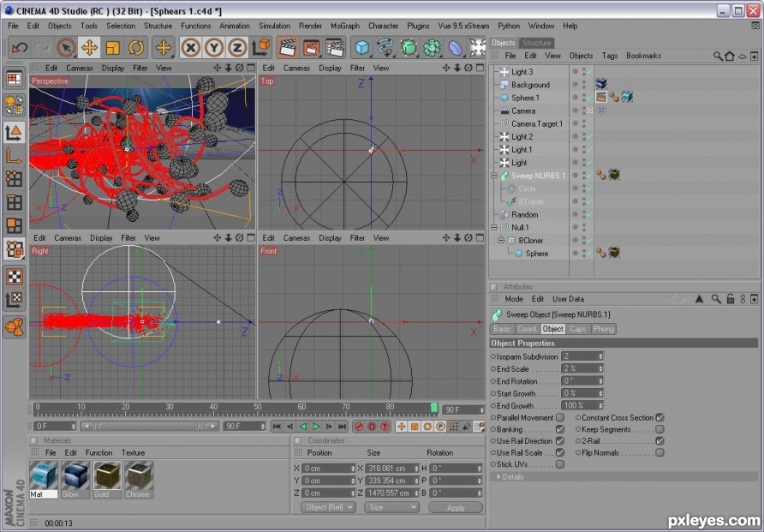Maximize the Perspective viewport
Viewport: 764px width, 532px height.
click(251, 68)
